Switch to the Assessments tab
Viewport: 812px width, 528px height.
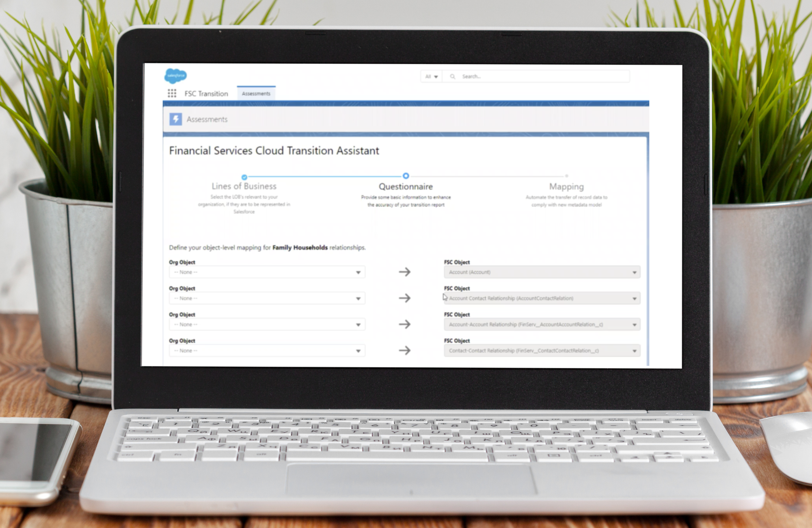(256, 93)
